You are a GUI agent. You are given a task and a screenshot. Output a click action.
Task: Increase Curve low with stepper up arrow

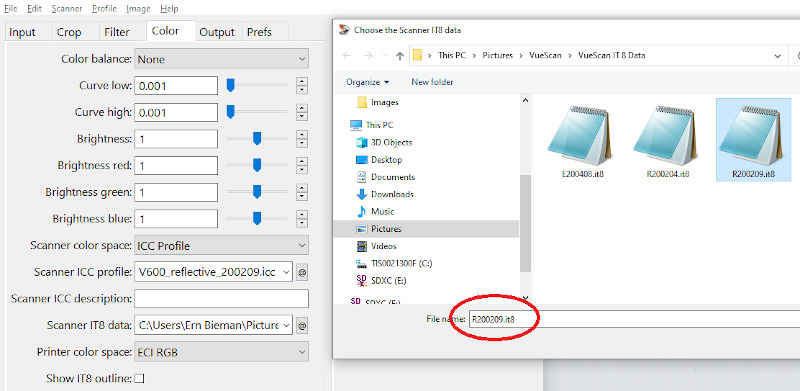click(302, 82)
